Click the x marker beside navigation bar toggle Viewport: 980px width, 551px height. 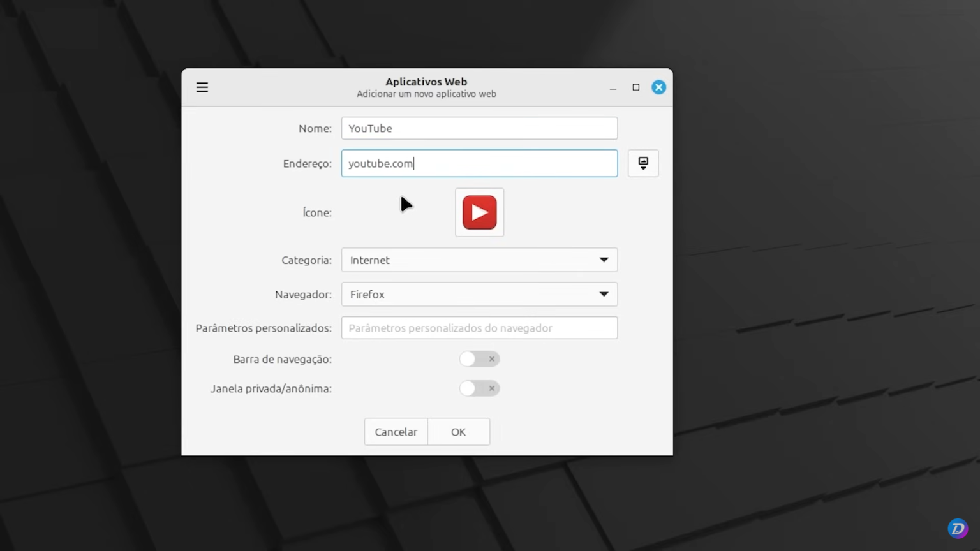point(491,359)
